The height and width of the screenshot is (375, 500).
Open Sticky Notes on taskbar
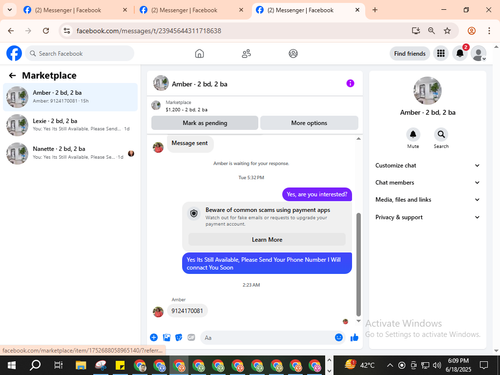pyautogui.click(x=120, y=365)
